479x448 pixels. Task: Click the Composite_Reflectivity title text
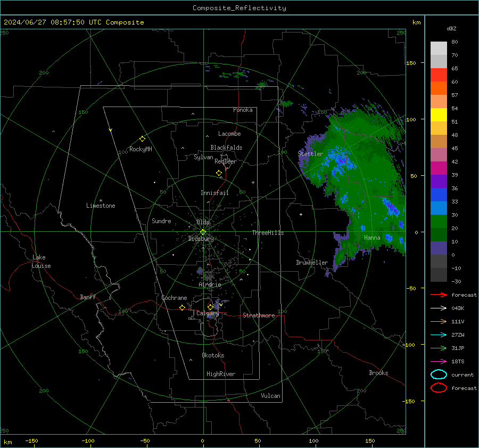[x=239, y=8]
